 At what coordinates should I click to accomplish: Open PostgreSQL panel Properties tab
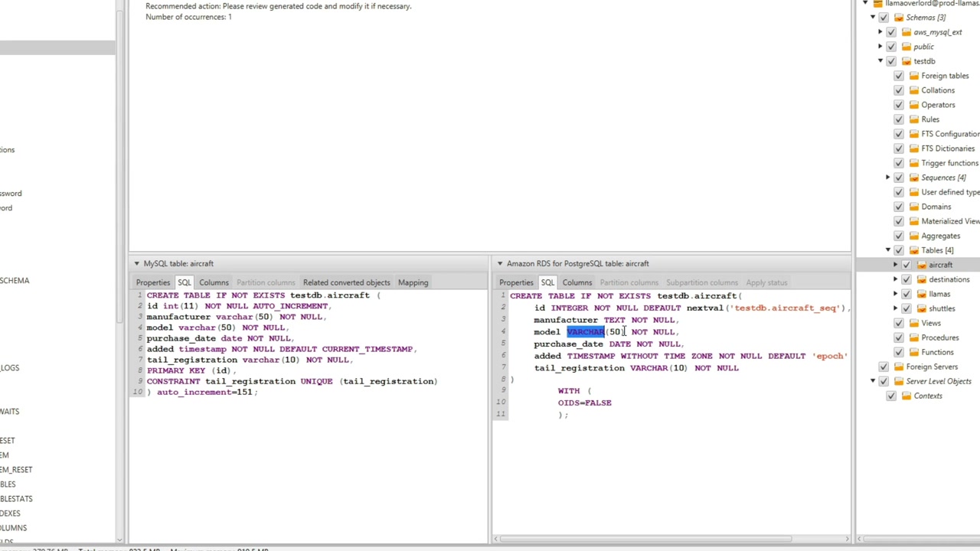[x=516, y=282]
